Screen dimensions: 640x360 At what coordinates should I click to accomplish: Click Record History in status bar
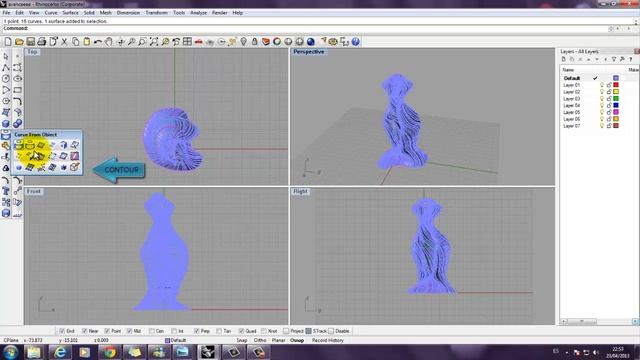tap(328, 340)
